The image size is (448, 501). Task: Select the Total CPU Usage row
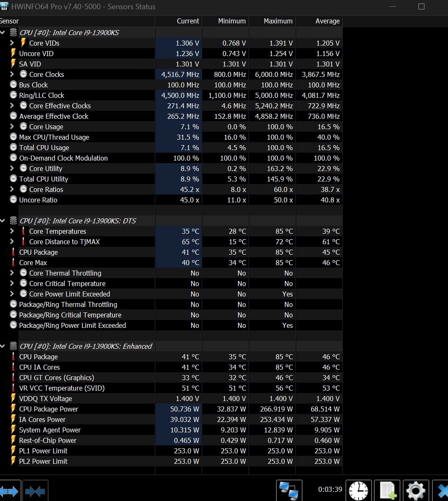click(x=171, y=148)
